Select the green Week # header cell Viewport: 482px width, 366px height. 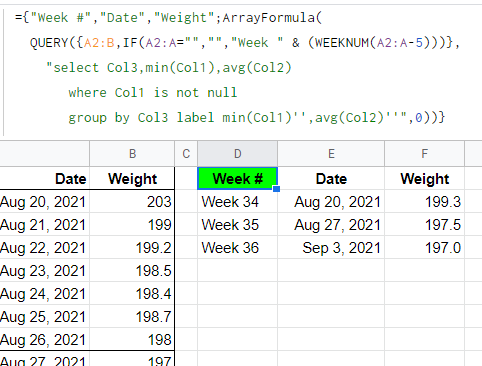click(237, 178)
